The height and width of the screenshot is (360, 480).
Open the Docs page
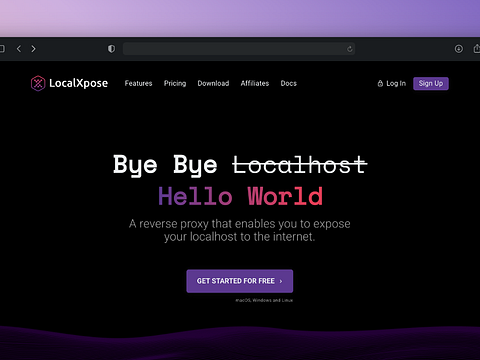(x=289, y=83)
